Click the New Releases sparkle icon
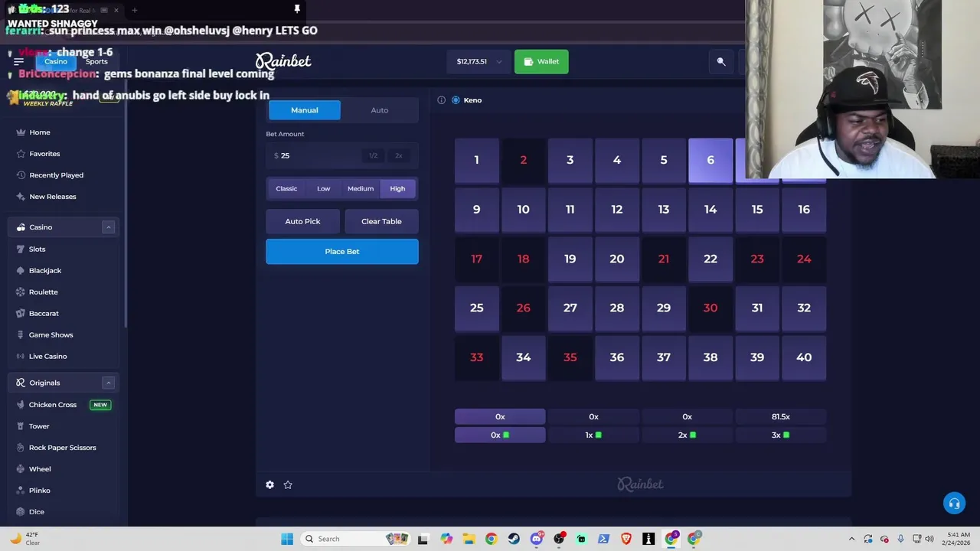This screenshot has width=980, height=551. coord(21,197)
